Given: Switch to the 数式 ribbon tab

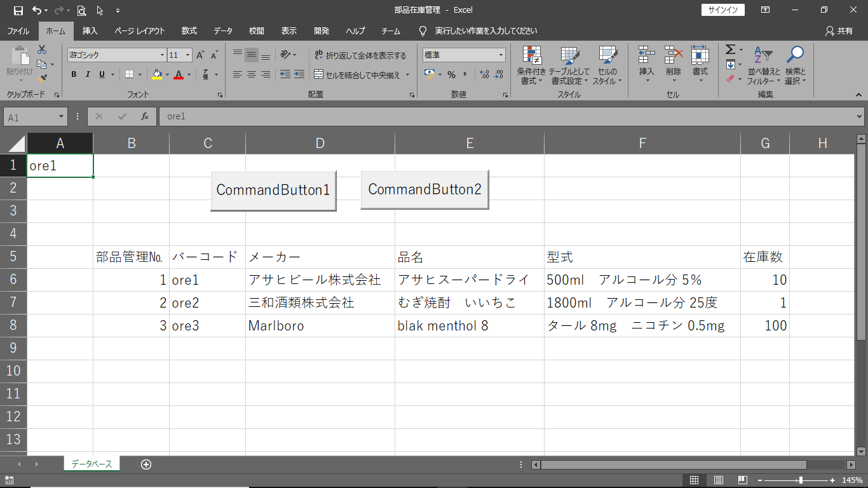Looking at the screenshot, I should coord(189,30).
